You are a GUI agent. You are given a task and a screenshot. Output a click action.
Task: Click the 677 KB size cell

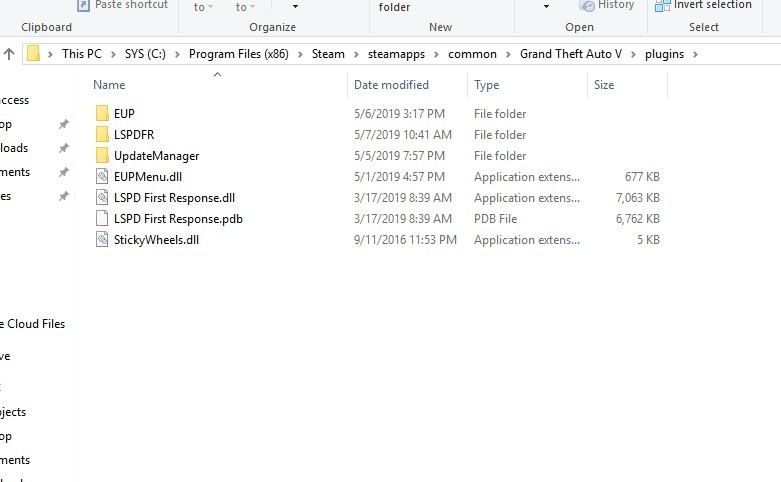[x=642, y=177]
